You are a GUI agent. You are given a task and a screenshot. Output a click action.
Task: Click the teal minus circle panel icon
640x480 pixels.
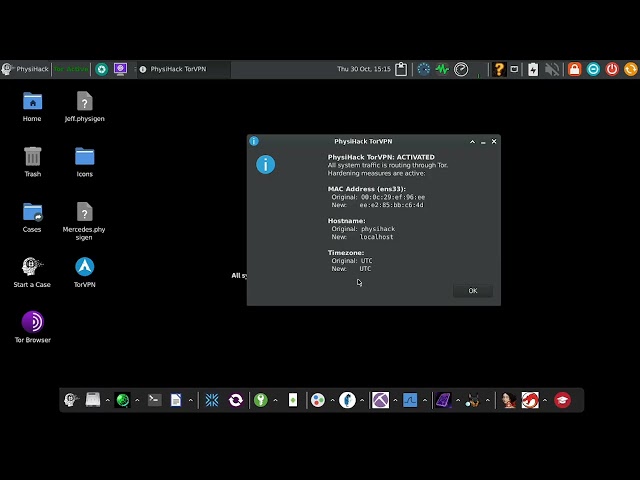click(x=593, y=69)
